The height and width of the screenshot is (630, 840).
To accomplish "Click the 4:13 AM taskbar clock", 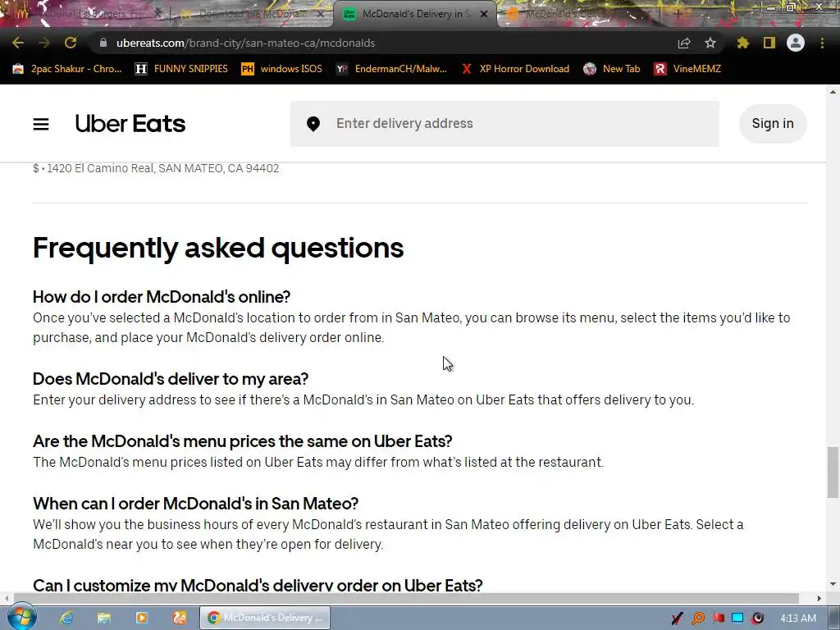I will [798, 619].
